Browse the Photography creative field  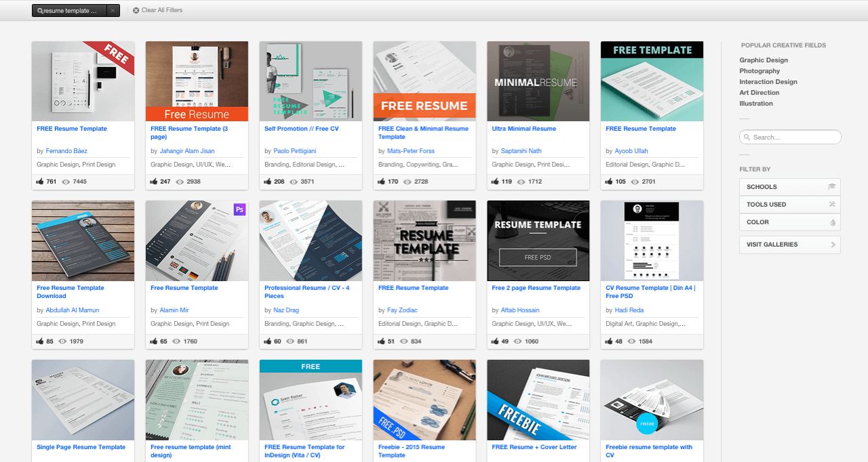pyautogui.click(x=759, y=70)
